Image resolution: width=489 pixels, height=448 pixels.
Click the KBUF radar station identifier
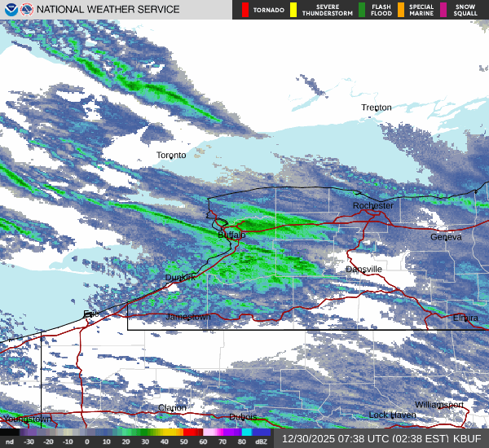(466, 438)
